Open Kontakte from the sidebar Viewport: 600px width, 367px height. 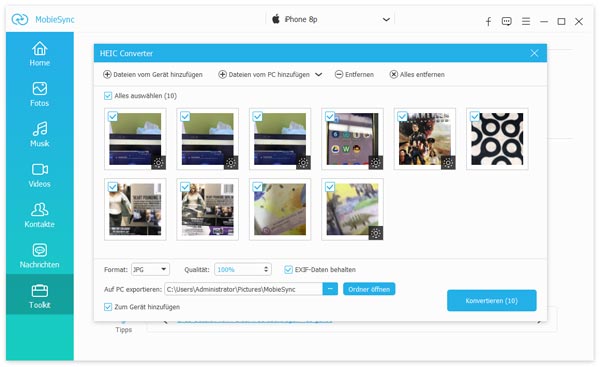(40, 215)
